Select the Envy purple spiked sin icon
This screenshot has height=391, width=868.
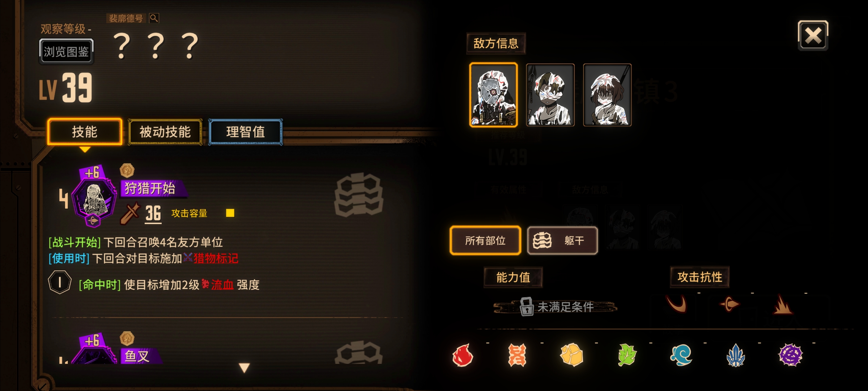point(790,355)
